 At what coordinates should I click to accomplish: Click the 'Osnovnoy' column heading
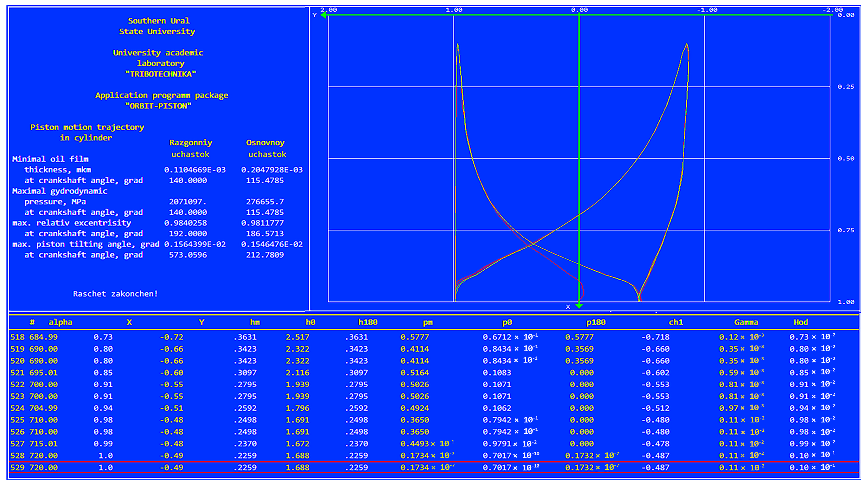pyautogui.click(x=265, y=143)
